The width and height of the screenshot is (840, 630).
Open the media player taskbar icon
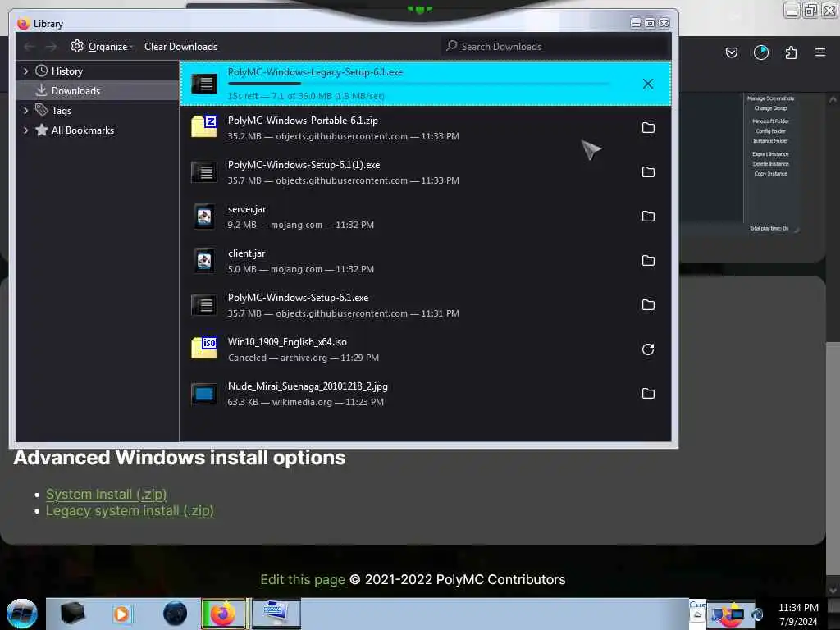click(x=121, y=614)
